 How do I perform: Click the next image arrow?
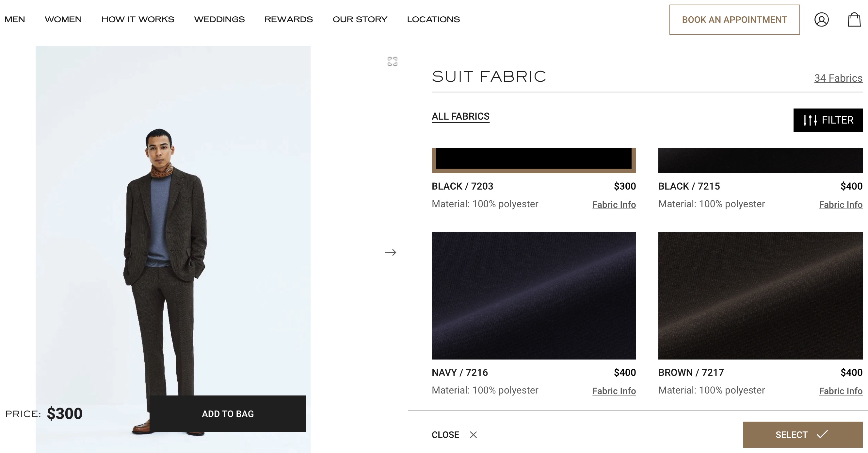click(x=390, y=252)
